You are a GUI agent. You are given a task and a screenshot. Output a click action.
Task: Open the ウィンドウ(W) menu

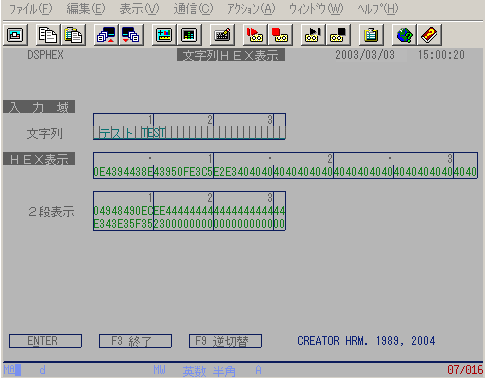click(316, 9)
